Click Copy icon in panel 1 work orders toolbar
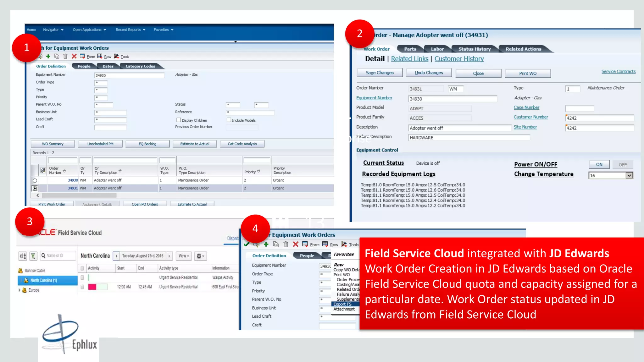Image resolution: width=644 pixels, height=362 pixels. tap(57, 56)
